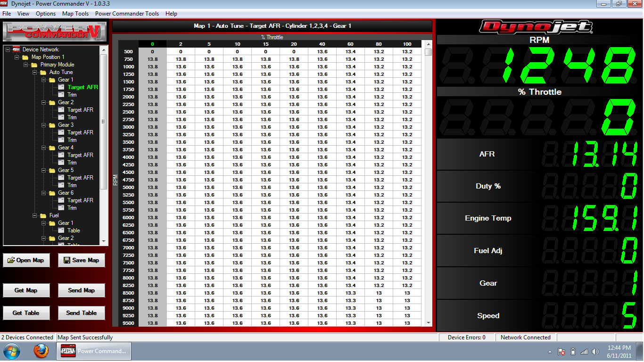Collapse the Primary Module node
The image size is (644, 362).
(x=25, y=65)
